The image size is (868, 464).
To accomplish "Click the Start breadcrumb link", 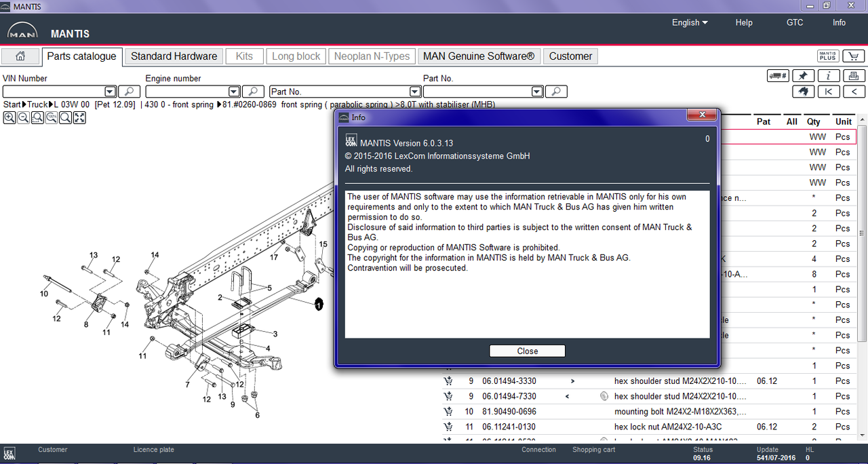I will [x=12, y=104].
